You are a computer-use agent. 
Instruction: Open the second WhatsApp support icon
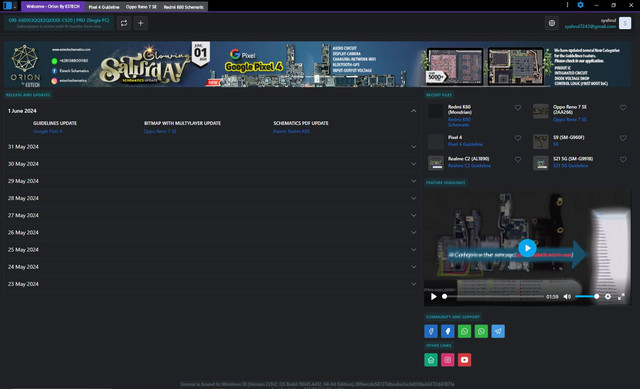pyautogui.click(x=481, y=331)
